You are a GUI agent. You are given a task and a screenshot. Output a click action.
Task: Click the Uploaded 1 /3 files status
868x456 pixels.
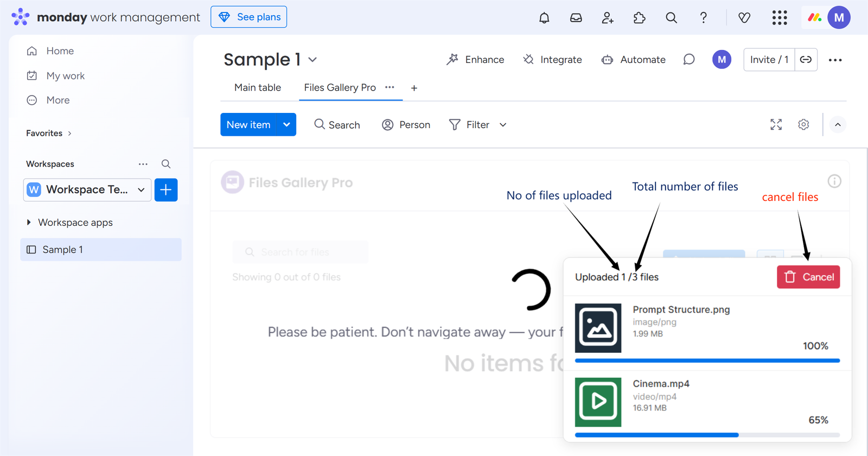pyautogui.click(x=617, y=277)
